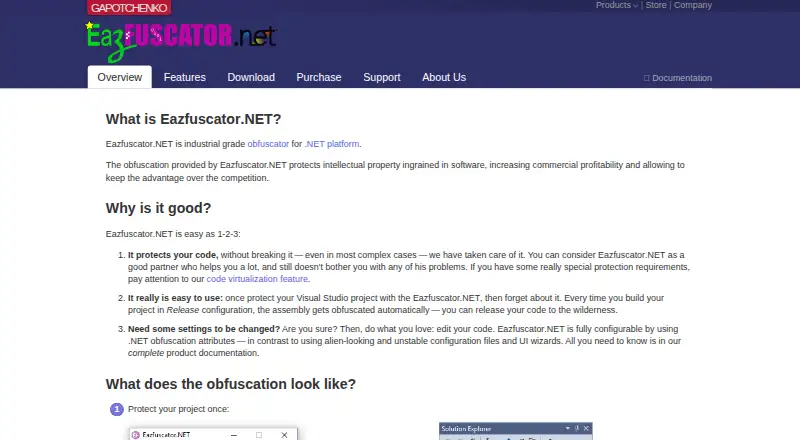Maximize the Eazfuscator.NET window in the image
Viewport: 800px width, 440px height.
[x=259, y=435]
